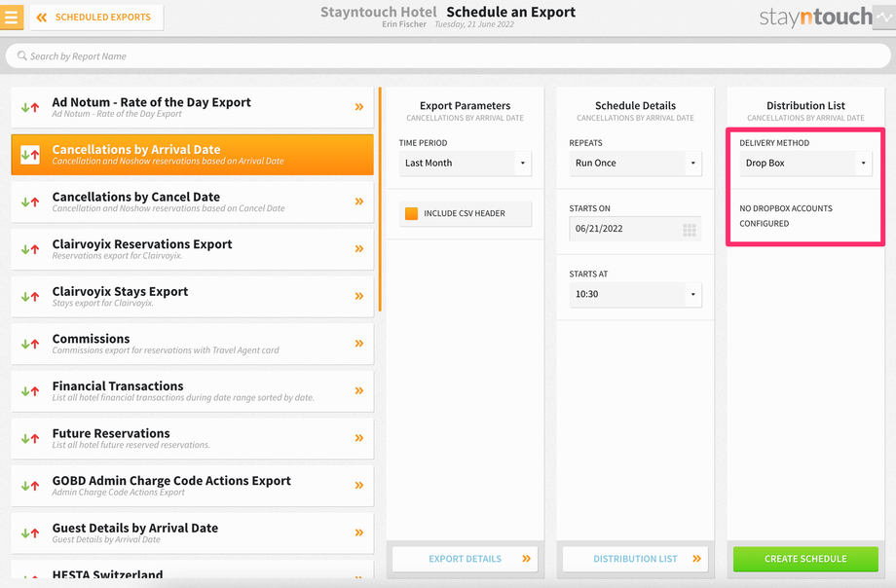Click export arrows icon for Cancellations by Cancel Date
The image size is (896, 588).
[30, 202]
